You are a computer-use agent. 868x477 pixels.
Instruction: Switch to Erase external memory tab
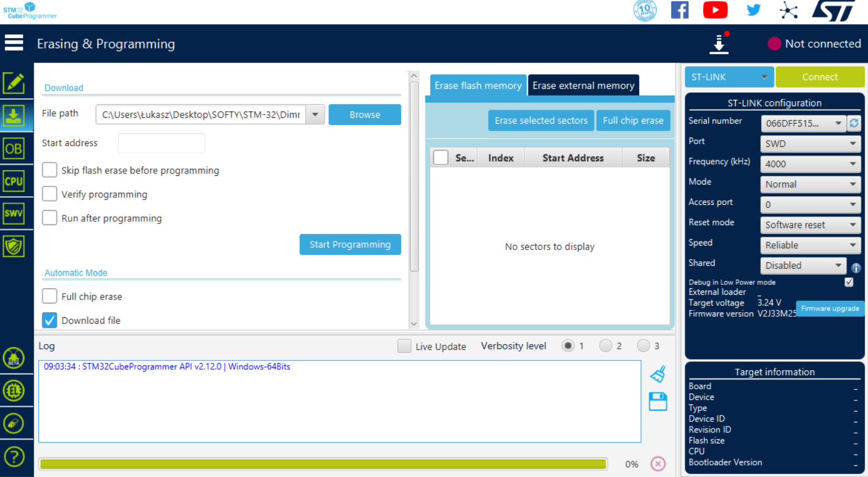pyautogui.click(x=584, y=85)
